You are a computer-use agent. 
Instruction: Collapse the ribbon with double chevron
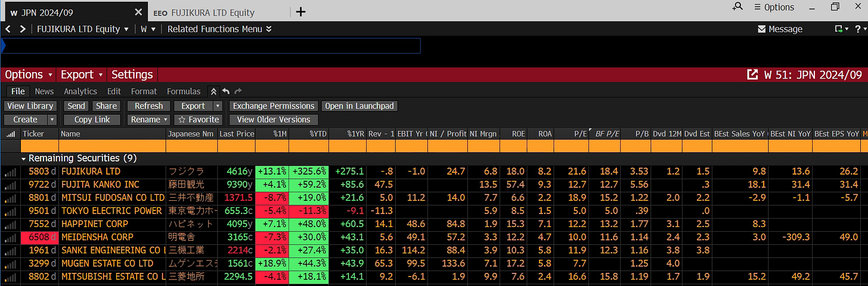[x=213, y=91]
